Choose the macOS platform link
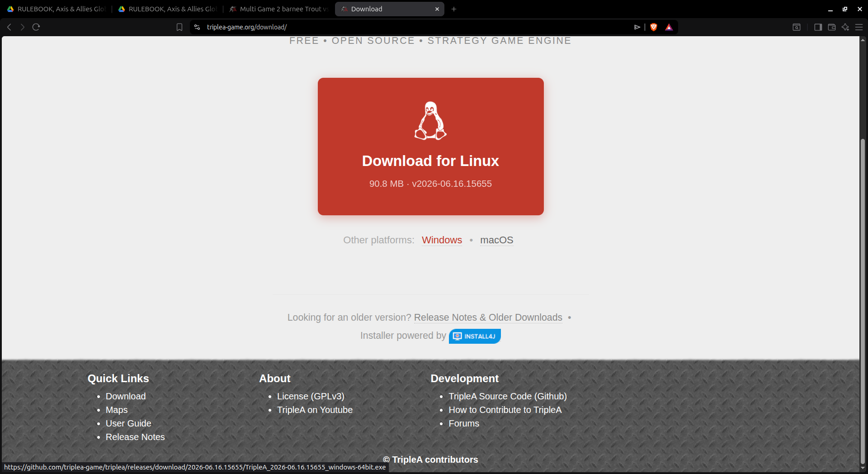 pyautogui.click(x=496, y=240)
